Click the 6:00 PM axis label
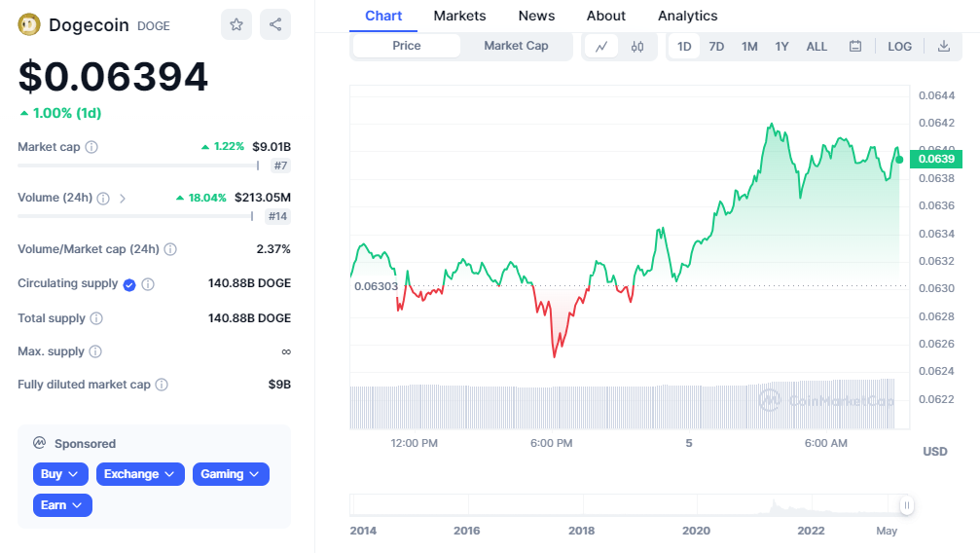Screen dimensions: 980x553 (551, 444)
